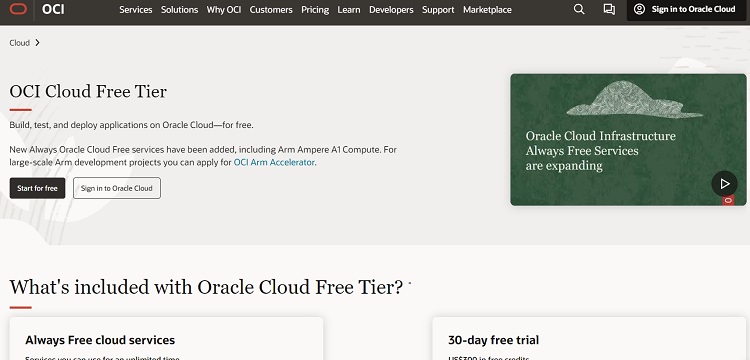Click the Oracle logo icon
The image size is (750, 360).
(x=18, y=9)
